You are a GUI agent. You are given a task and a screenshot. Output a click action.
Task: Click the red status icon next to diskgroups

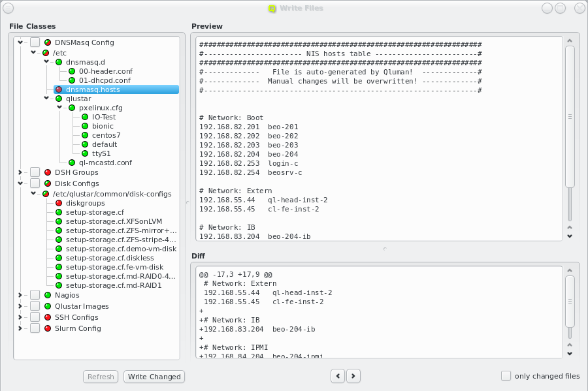coord(59,204)
